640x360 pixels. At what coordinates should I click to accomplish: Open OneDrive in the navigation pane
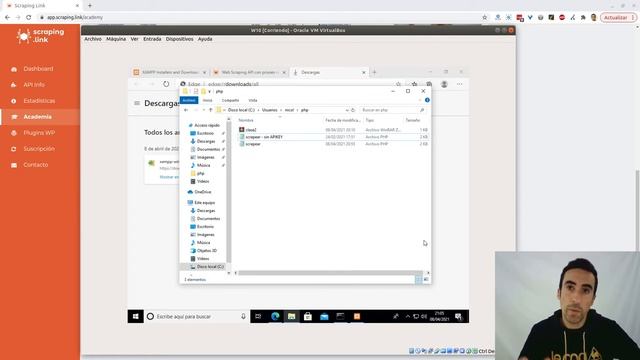pos(202,192)
